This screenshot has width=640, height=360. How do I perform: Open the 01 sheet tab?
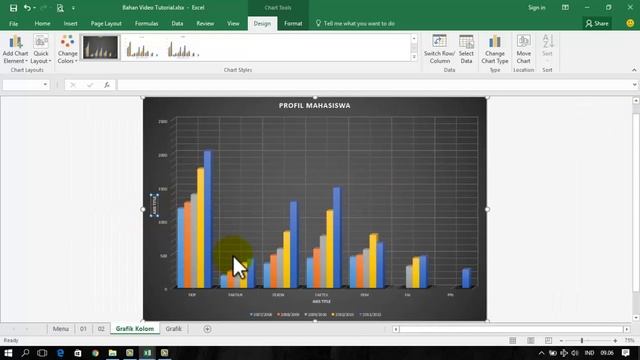(83, 329)
